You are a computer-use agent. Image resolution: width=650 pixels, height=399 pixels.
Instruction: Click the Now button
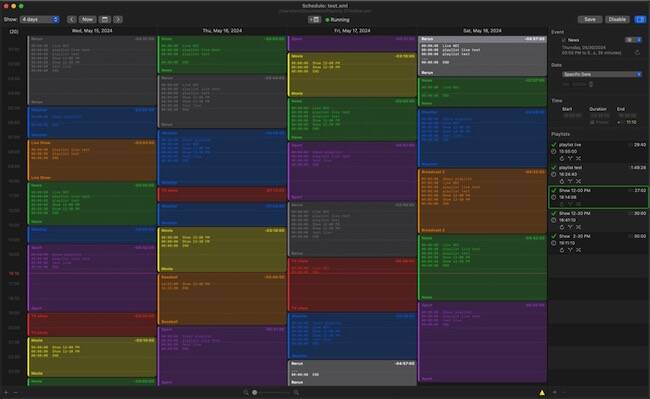(x=87, y=19)
